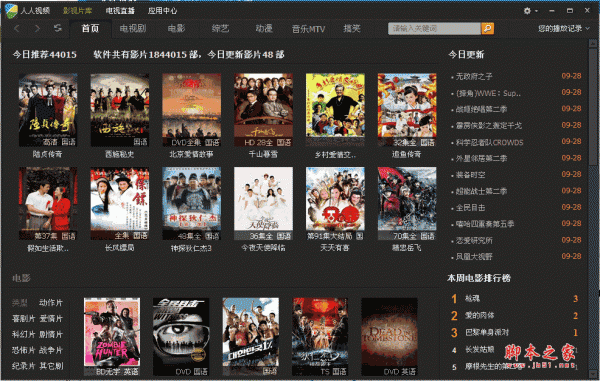Open the 精忠岳飞 poster thumbnail
The image size is (600, 381).
(x=407, y=204)
